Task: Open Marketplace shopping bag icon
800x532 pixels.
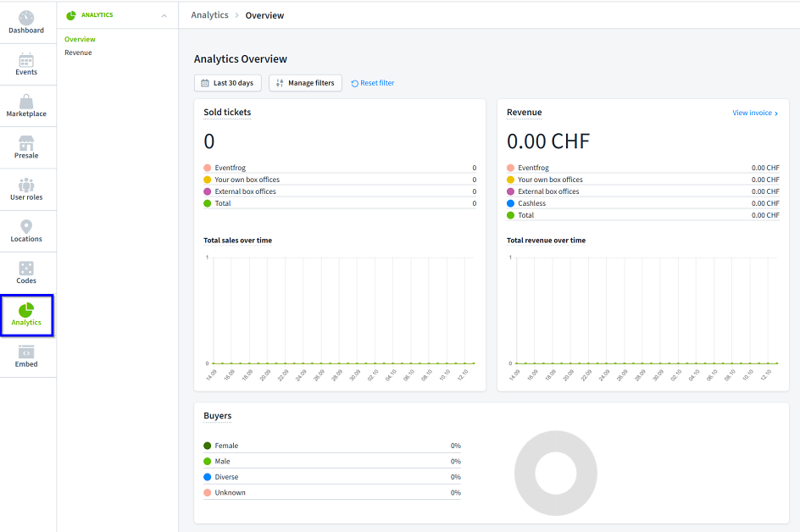Action: [26, 102]
